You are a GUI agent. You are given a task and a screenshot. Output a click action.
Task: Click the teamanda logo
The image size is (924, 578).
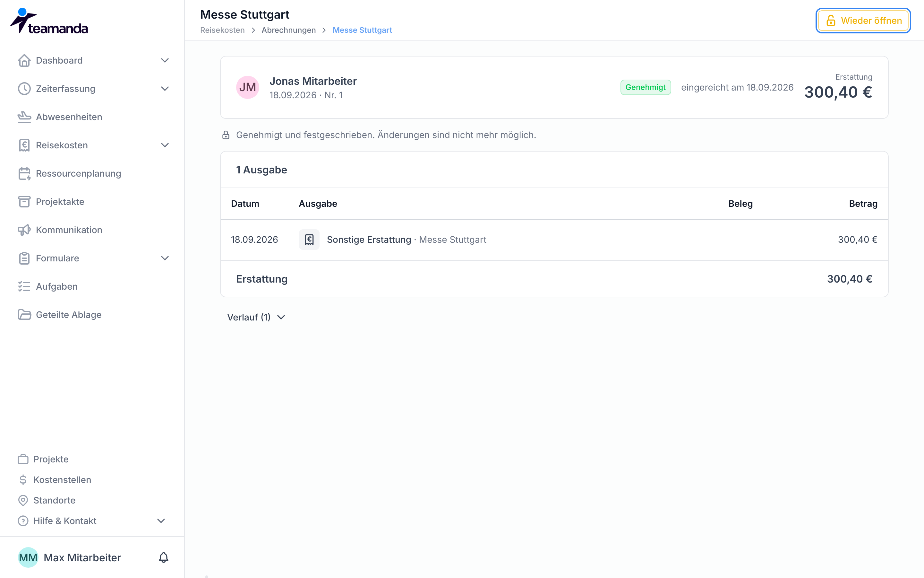(49, 21)
